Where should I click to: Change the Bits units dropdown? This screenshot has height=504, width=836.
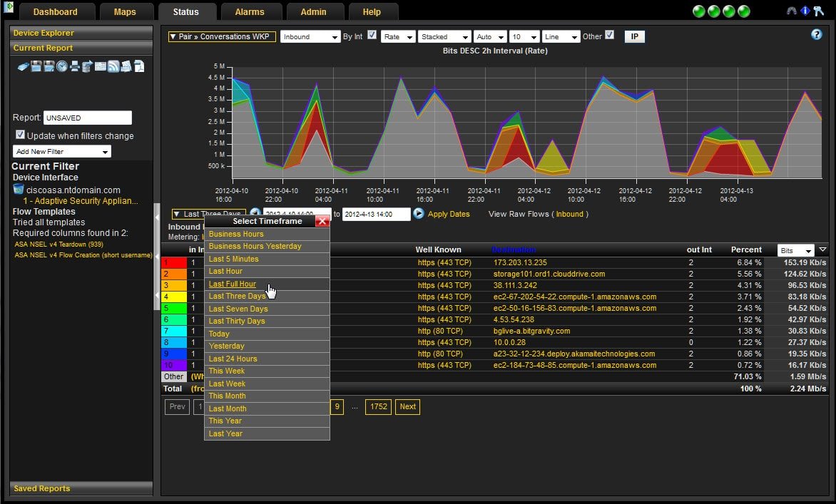(795, 250)
